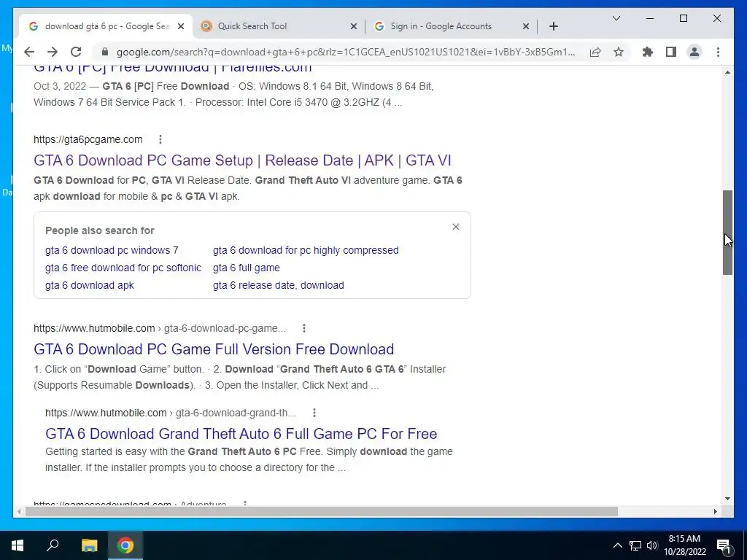
Task: Open GTA 6 Download Grand Theft Auto 6 Full Game link
Action: point(241,434)
